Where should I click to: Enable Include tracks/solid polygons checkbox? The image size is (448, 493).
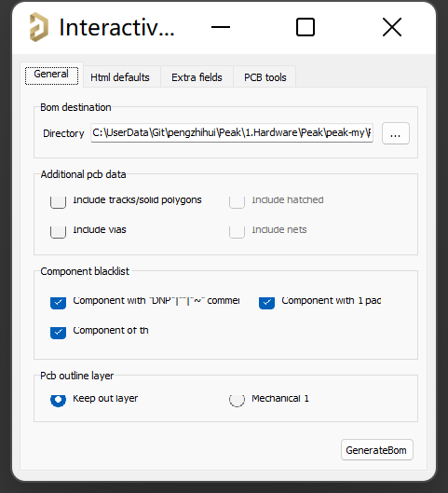pyautogui.click(x=58, y=201)
